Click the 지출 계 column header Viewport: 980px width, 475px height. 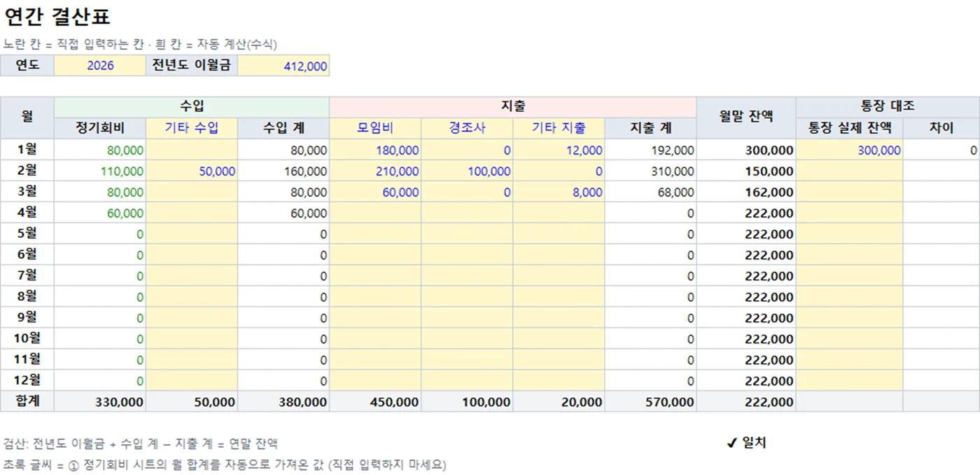click(650, 128)
